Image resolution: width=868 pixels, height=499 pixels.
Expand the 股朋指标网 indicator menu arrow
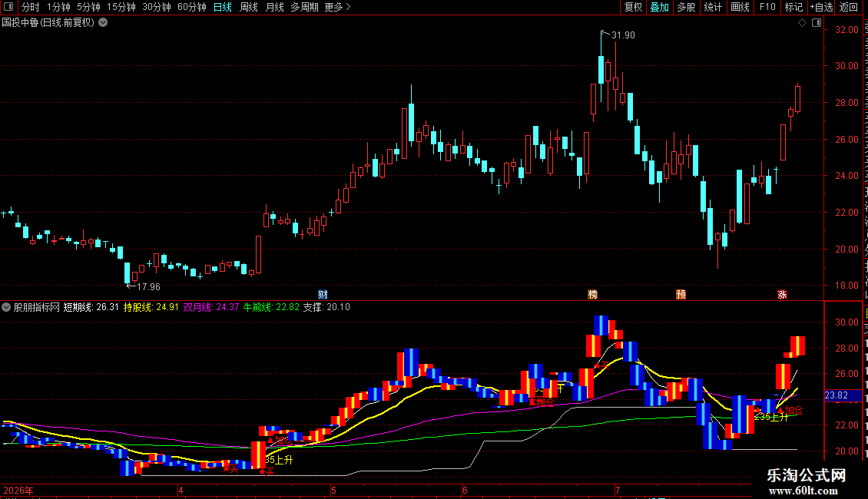tap(6, 307)
